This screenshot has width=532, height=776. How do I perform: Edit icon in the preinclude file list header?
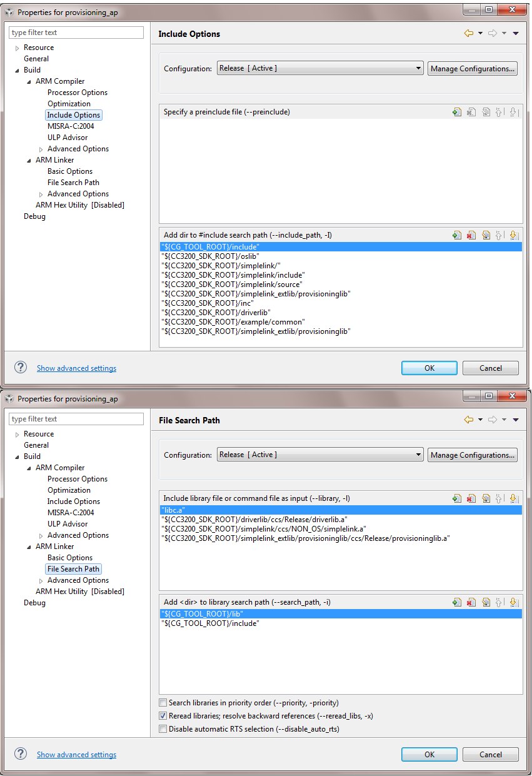click(x=486, y=113)
